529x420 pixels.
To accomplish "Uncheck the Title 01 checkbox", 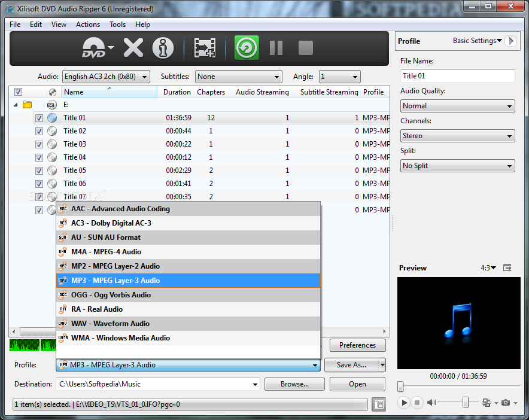I will pyautogui.click(x=39, y=118).
